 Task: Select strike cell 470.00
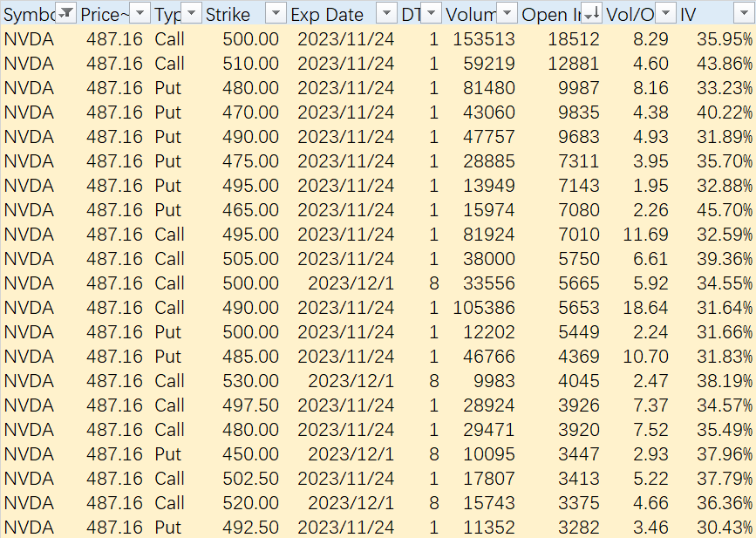click(250, 112)
